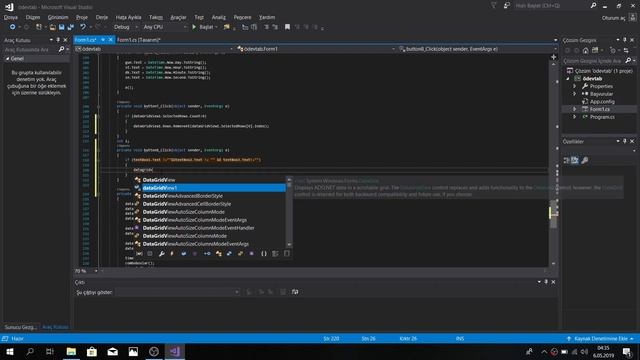Filter IntelliSense by properties wrench icon
The image size is (640, 360).
point(162,254)
